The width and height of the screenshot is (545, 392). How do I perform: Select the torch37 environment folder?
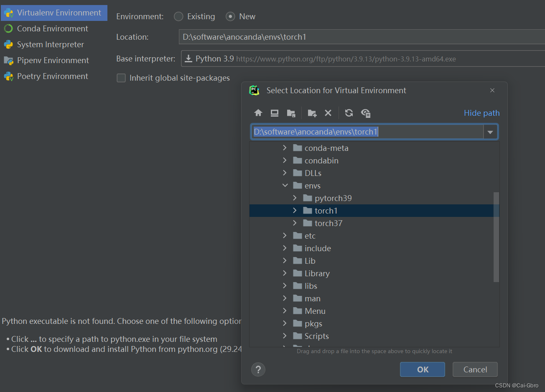[372, 223]
